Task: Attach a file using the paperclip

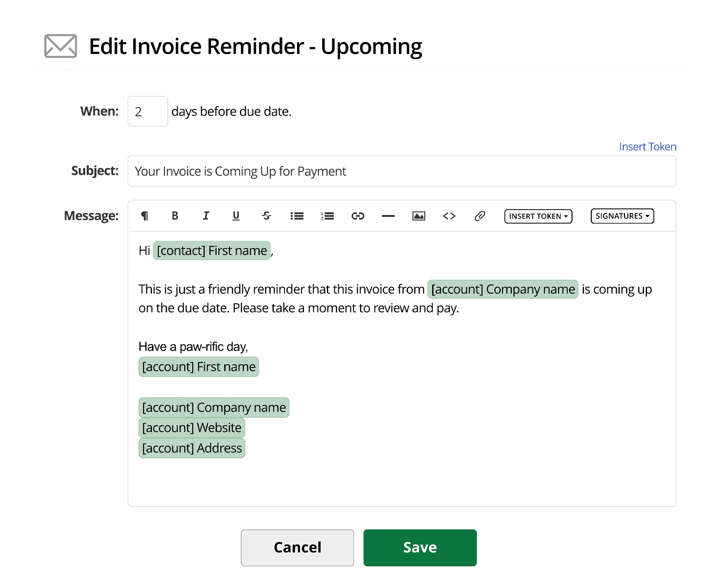Action: click(x=480, y=216)
